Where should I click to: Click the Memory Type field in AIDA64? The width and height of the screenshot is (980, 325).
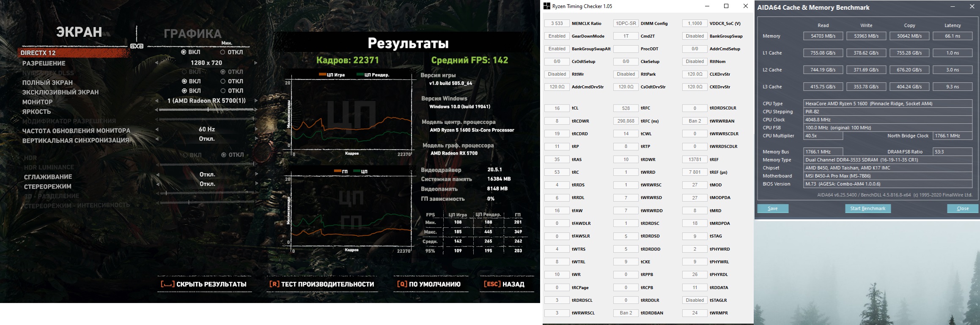(888, 160)
